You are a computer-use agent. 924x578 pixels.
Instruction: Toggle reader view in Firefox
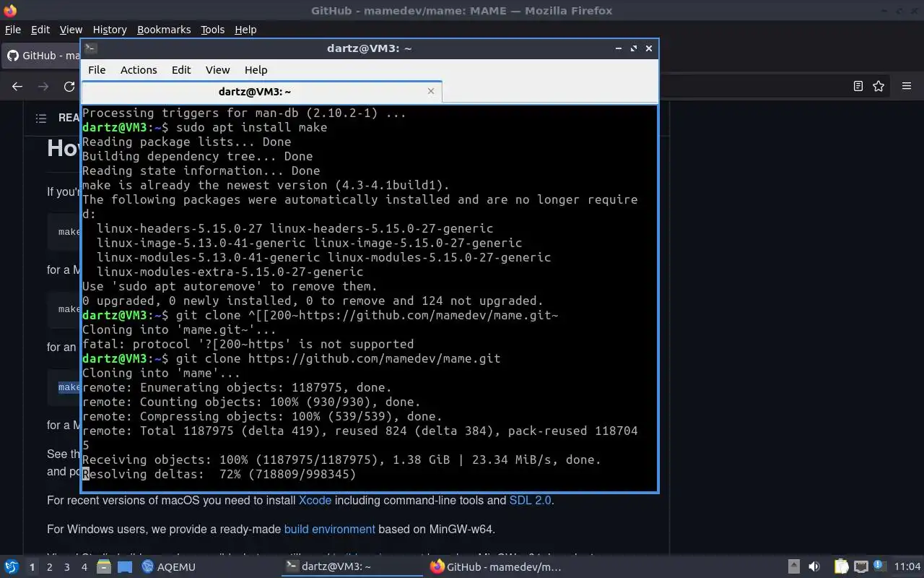tap(858, 86)
